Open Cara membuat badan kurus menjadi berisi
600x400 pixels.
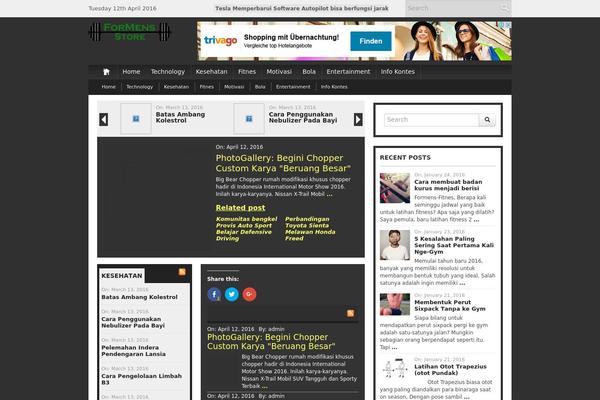pyautogui.click(x=448, y=185)
